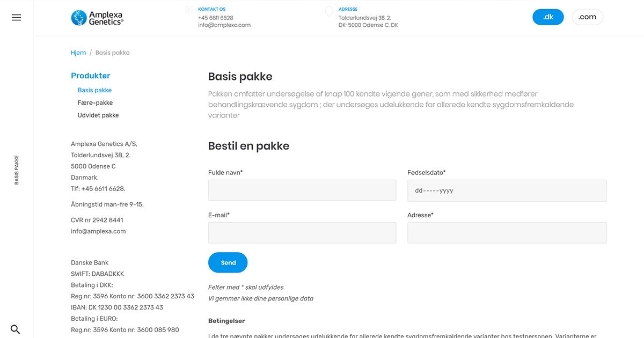Click header phone number +45 6611 6628

pyautogui.click(x=216, y=18)
